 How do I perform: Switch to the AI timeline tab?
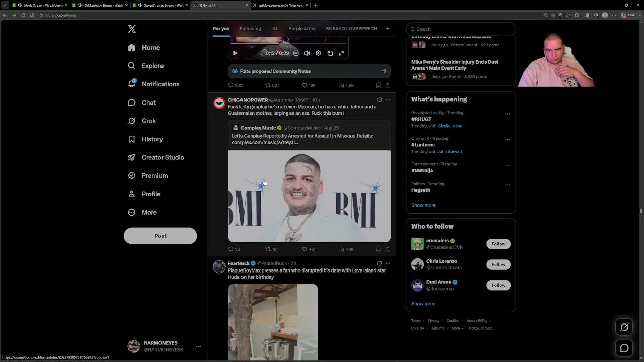pyautogui.click(x=275, y=29)
